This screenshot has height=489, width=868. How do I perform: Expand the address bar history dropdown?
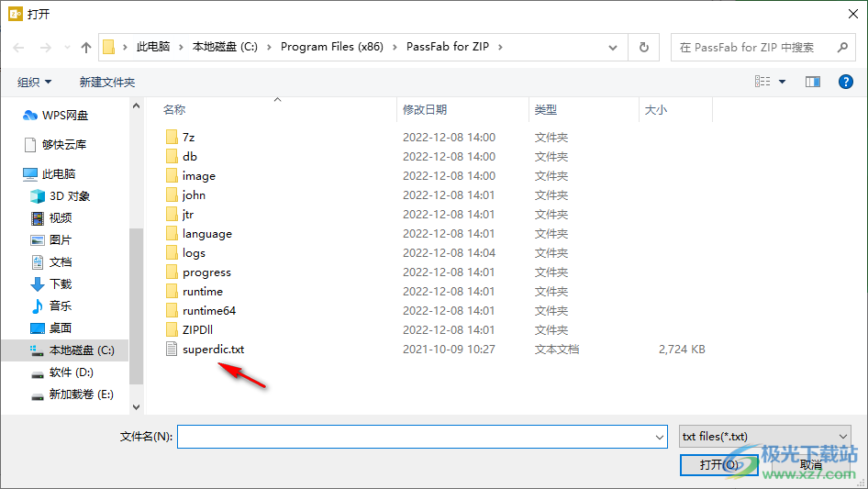tap(613, 48)
